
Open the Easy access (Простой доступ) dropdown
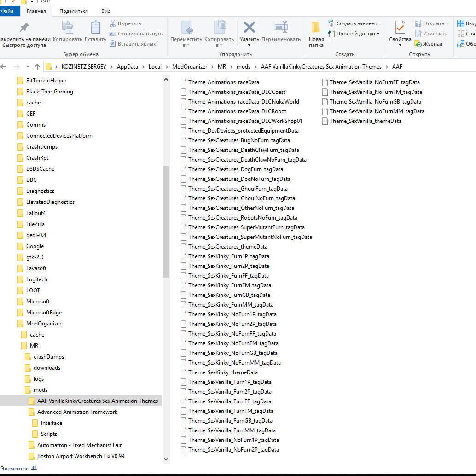354,34
